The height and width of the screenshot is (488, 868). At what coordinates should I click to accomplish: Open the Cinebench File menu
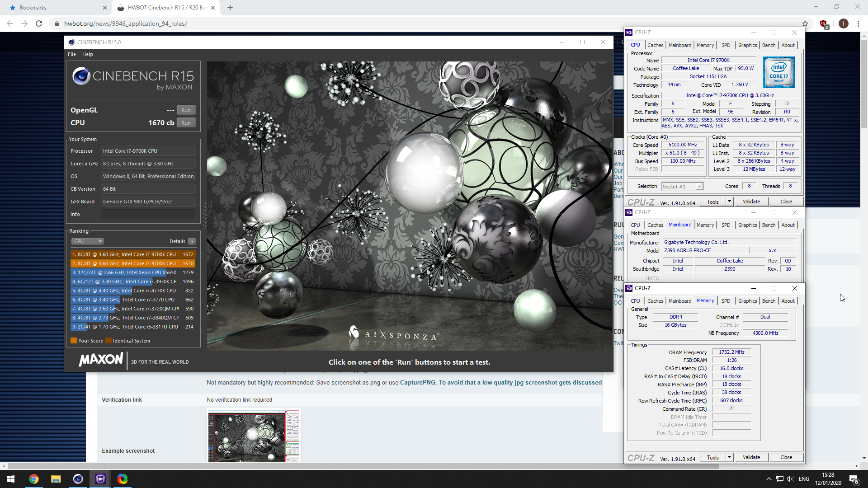point(72,54)
